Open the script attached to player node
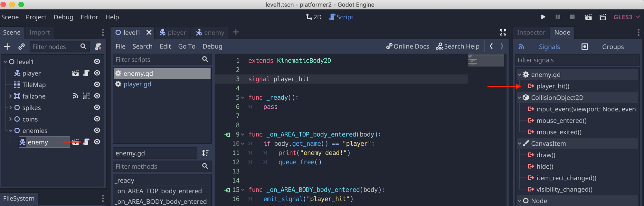This screenshot has width=644, height=206. (x=86, y=73)
